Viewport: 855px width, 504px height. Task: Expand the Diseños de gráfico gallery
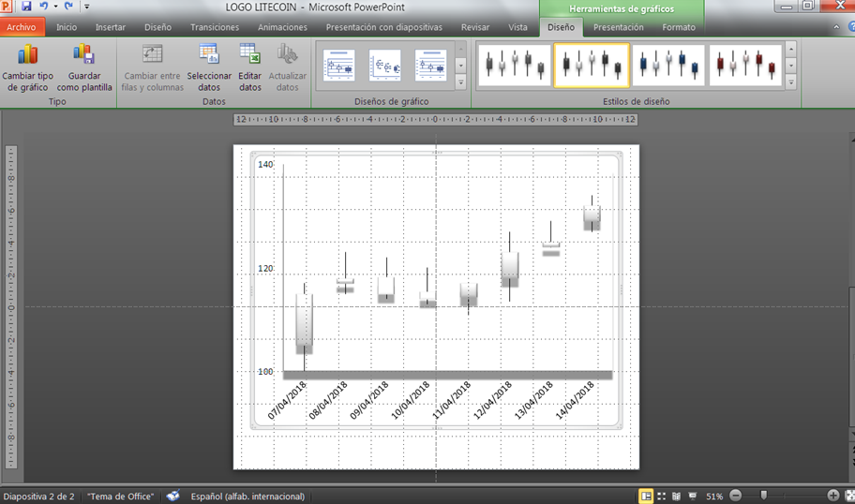point(460,83)
